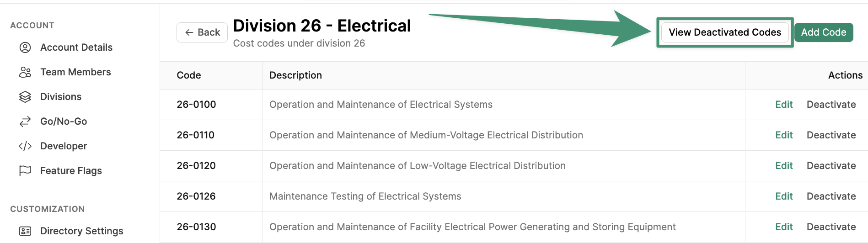Click Facility Electrical Power Generating description

pos(472,227)
